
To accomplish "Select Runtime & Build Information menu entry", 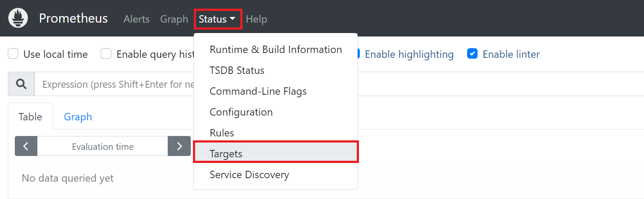I will pyautogui.click(x=276, y=50).
